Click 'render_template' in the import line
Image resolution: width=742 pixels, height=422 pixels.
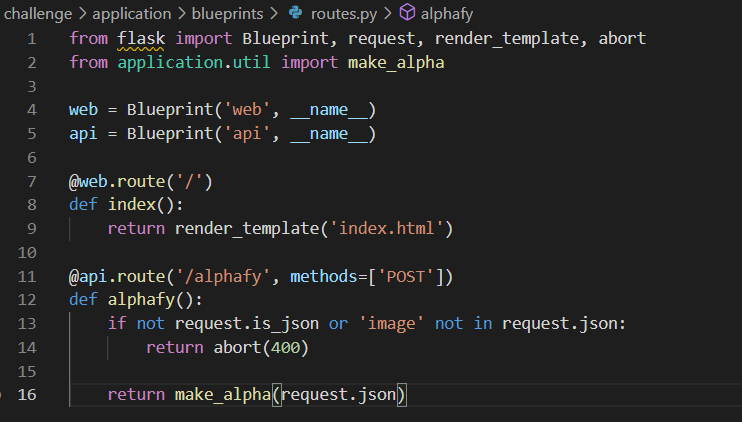pos(507,38)
